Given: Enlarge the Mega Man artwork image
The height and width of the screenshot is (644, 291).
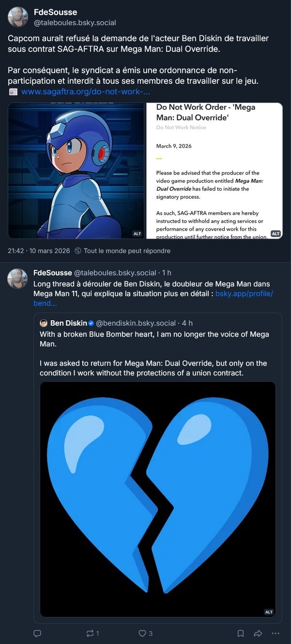Looking at the screenshot, I should click(x=76, y=170).
